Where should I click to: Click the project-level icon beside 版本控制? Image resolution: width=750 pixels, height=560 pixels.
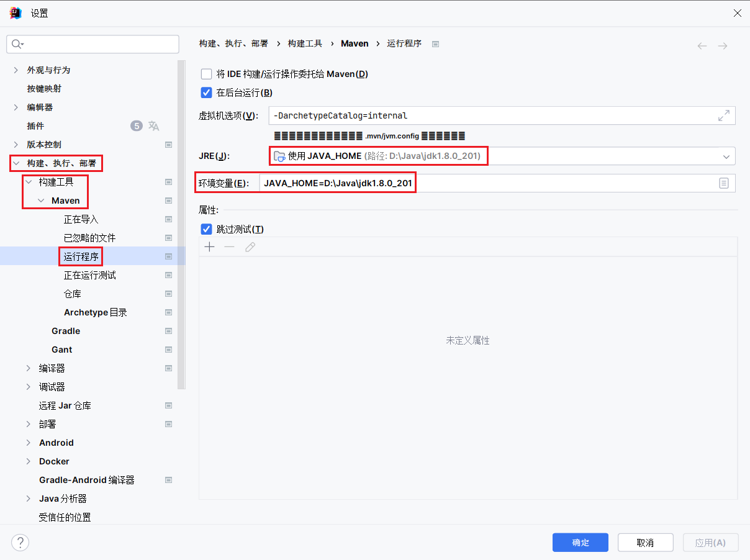(168, 145)
